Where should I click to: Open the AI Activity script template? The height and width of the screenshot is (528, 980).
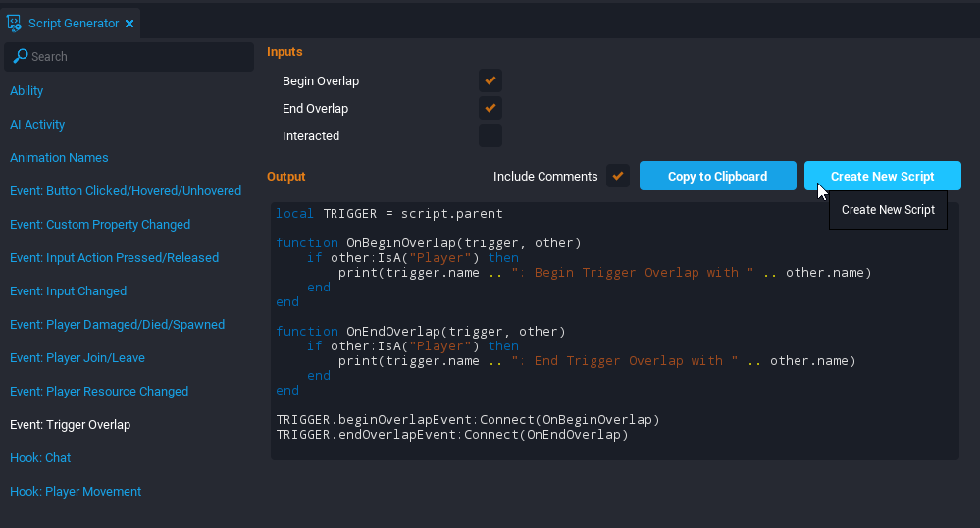37,125
